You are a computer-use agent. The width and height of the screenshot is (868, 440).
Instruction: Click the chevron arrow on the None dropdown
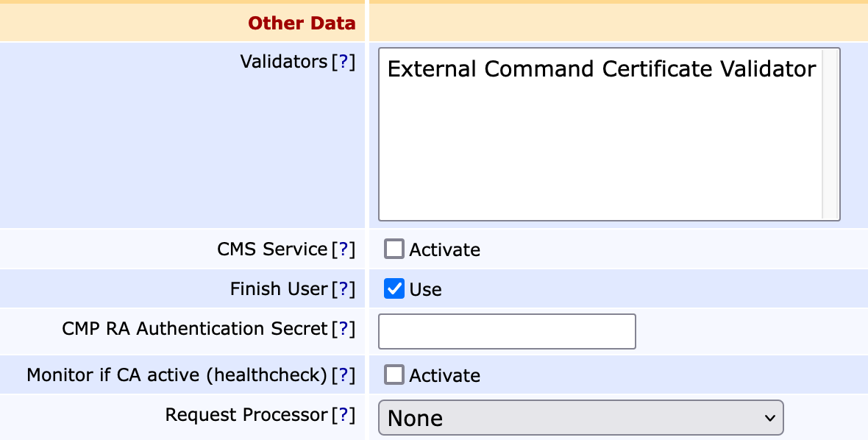click(x=769, y=418)
